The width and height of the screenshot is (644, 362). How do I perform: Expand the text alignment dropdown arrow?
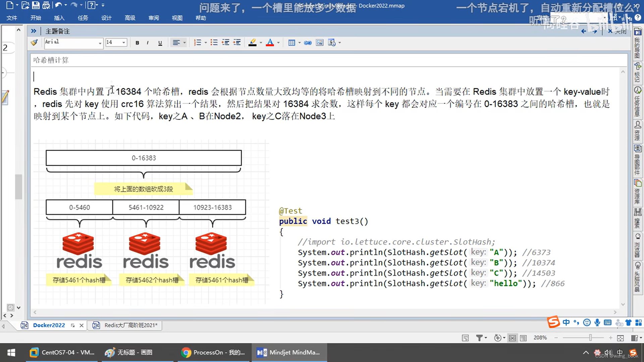click(x=184, y=43)
